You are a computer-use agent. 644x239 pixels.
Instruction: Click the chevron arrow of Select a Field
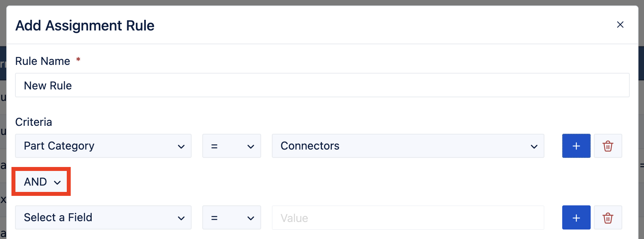181,218
